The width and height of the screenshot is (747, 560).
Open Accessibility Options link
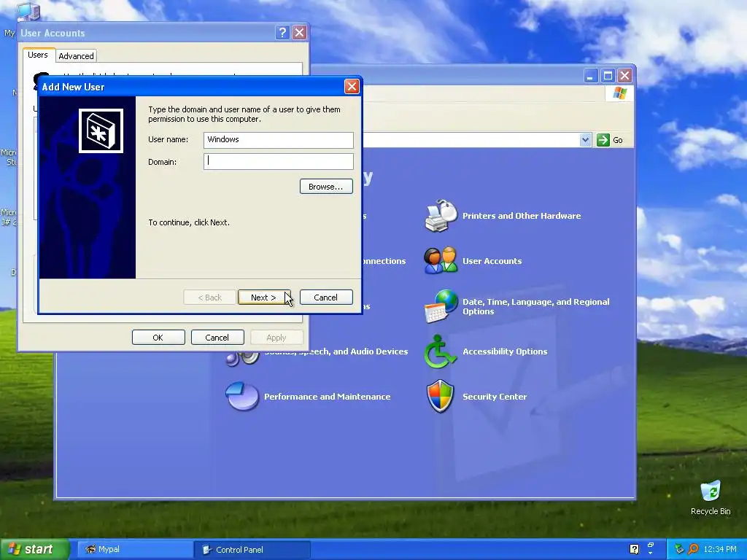tap(505, 351)
